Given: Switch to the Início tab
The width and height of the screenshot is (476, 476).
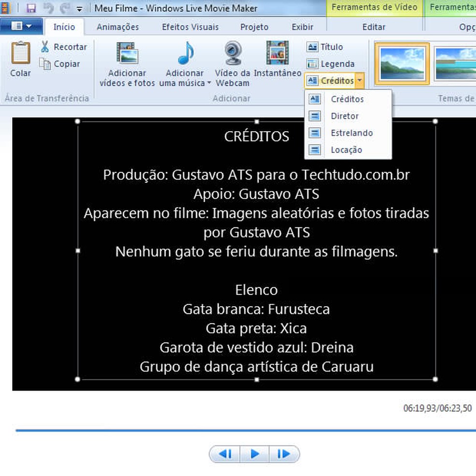Looking at the screenshot, I should click(x=64, y=27).
